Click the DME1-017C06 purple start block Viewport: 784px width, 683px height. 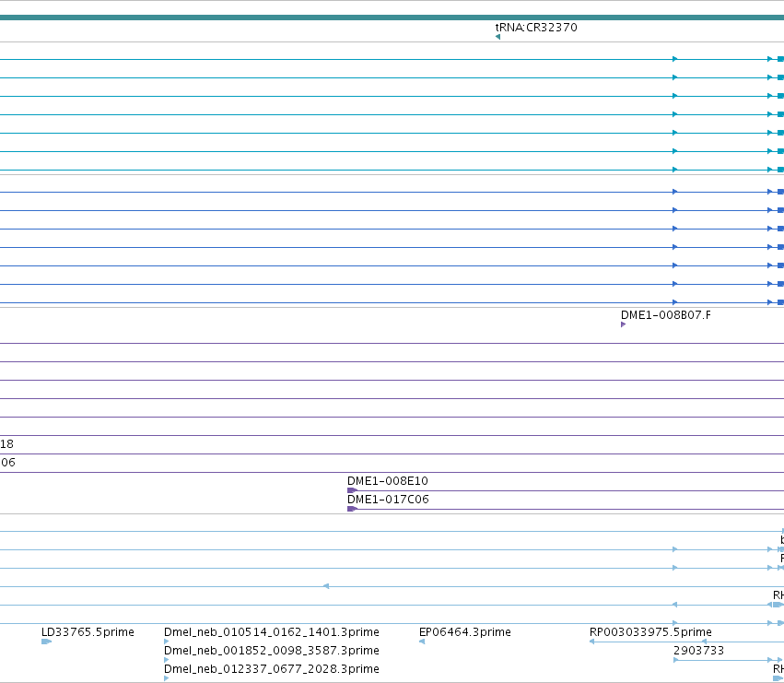pos(352,510)
